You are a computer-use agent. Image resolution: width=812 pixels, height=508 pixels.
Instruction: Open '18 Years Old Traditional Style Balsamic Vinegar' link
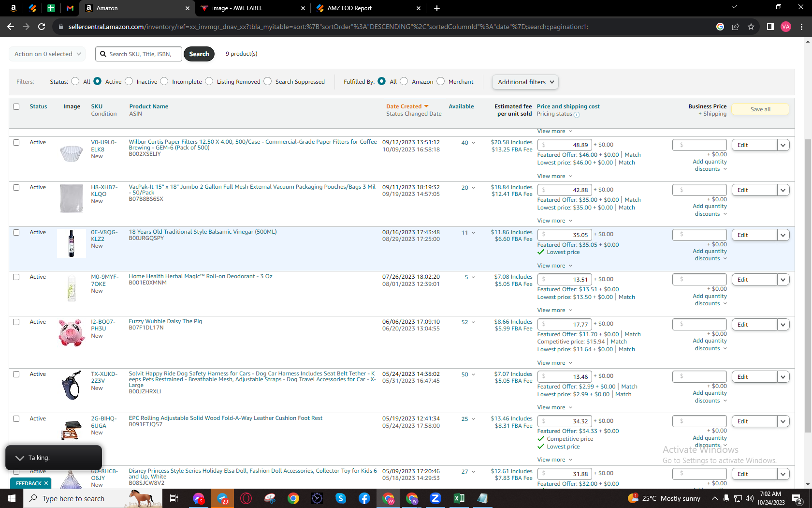(203, 232)
